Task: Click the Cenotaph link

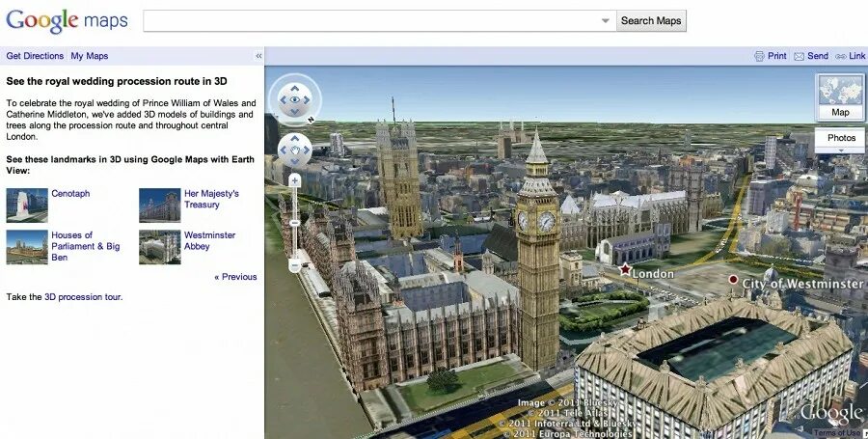Action: coord(70,193)
